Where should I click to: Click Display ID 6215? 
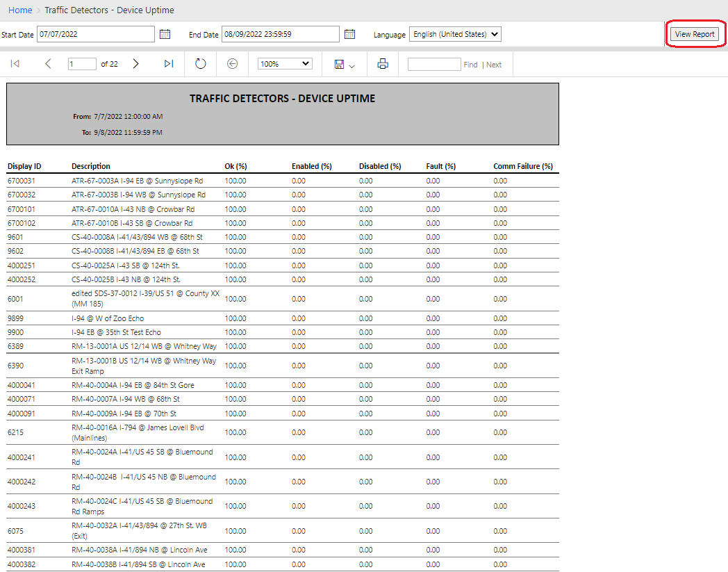[15, 432]
